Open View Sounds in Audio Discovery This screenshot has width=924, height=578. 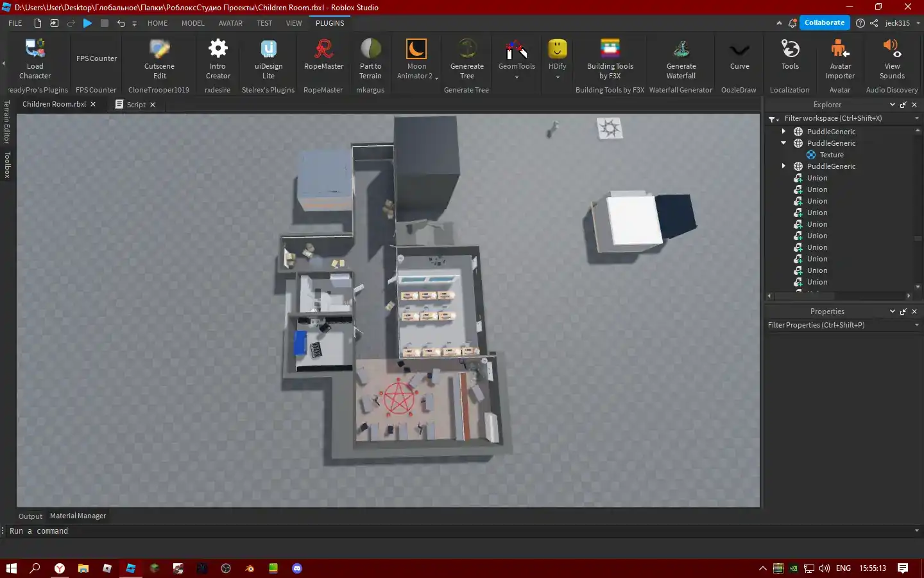pos(892,59)
